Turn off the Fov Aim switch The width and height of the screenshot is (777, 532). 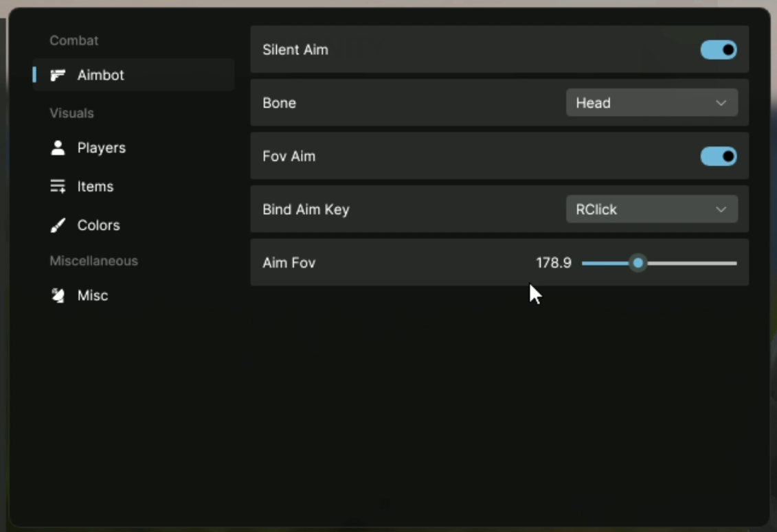[x=719, y=157]
